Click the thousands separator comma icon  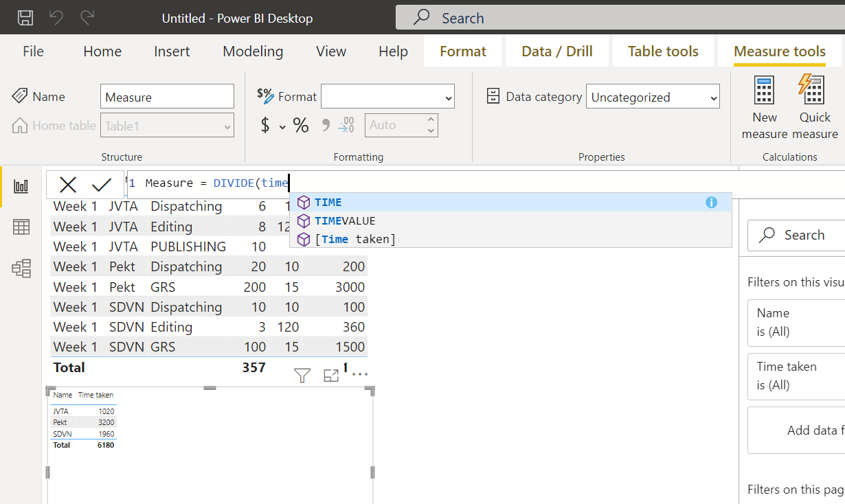(x=326, y=125)
